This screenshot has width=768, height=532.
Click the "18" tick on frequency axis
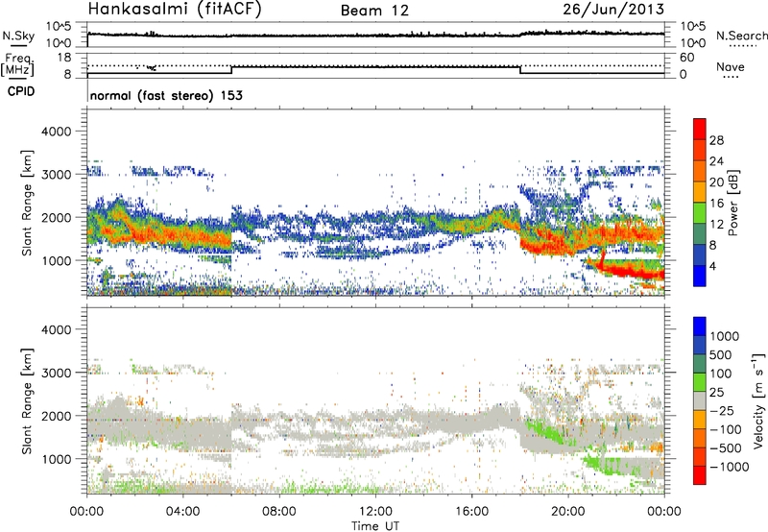pos(64,58)
